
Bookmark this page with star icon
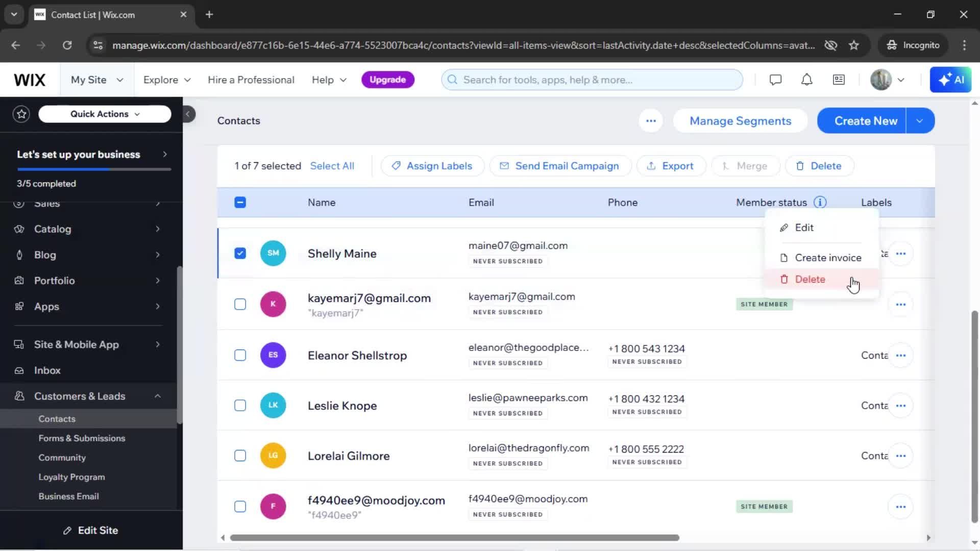coord(854,45)
